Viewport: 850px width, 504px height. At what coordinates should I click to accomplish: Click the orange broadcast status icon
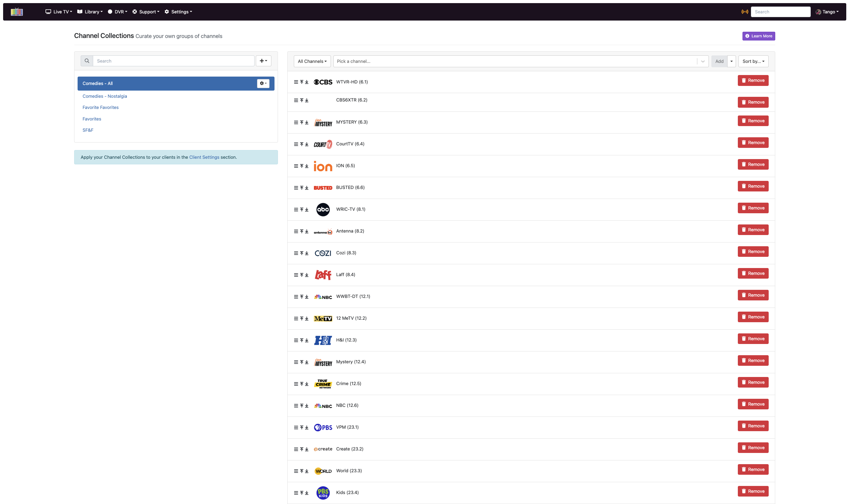[x=744, y=12]
